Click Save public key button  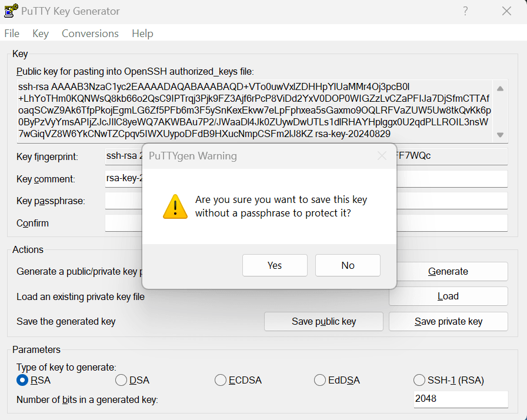323,322
